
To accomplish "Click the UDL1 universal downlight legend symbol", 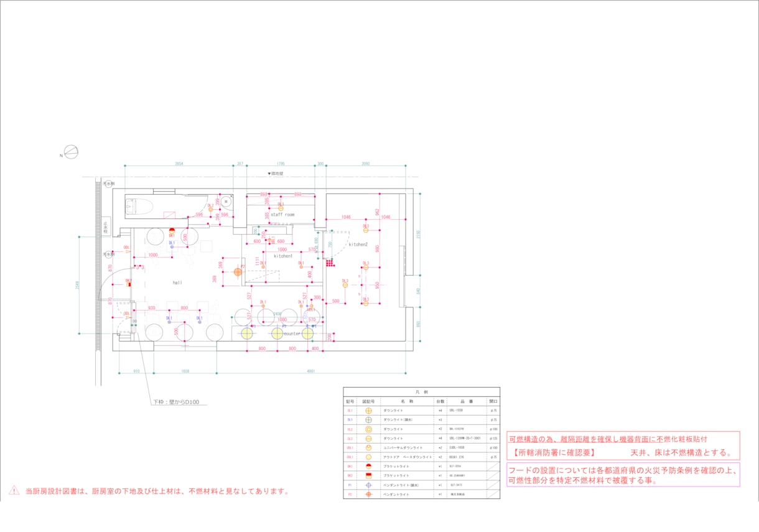I will pyautogui.click(x=368, y=447).
